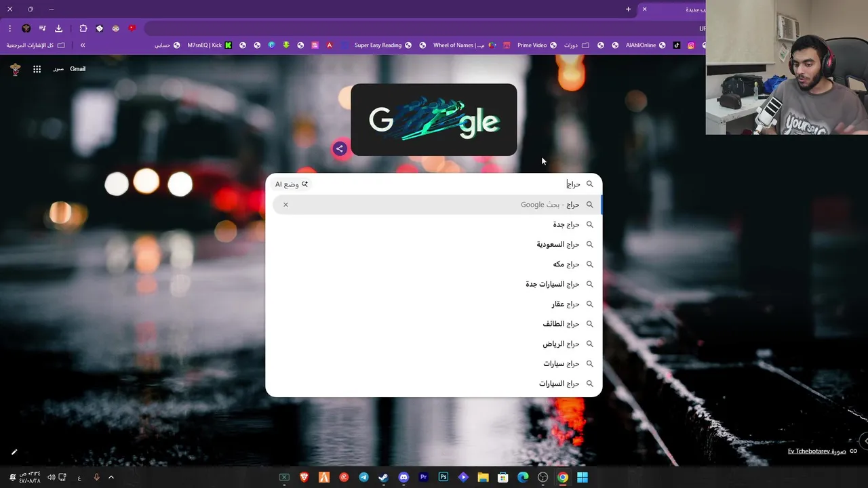Click the Google doodle image
This screenshot has width=868, height=488.
[x=434, y=120]
